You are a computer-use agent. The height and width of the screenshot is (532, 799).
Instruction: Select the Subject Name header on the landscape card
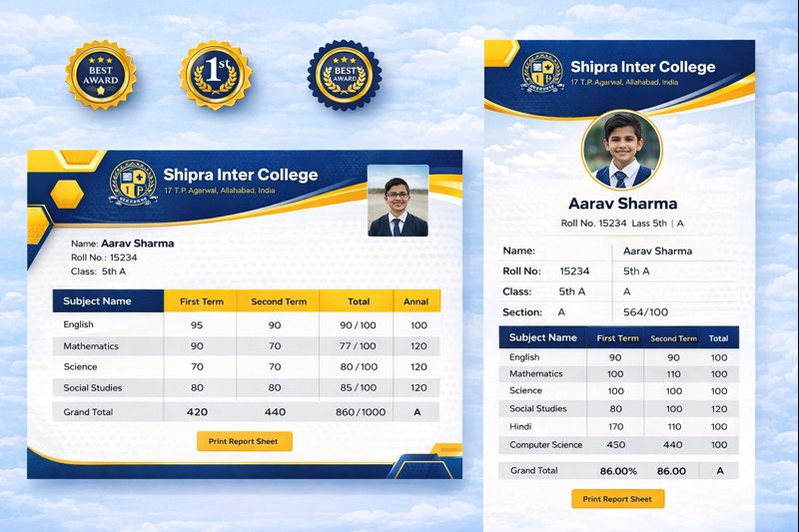[x=98, y=301]
